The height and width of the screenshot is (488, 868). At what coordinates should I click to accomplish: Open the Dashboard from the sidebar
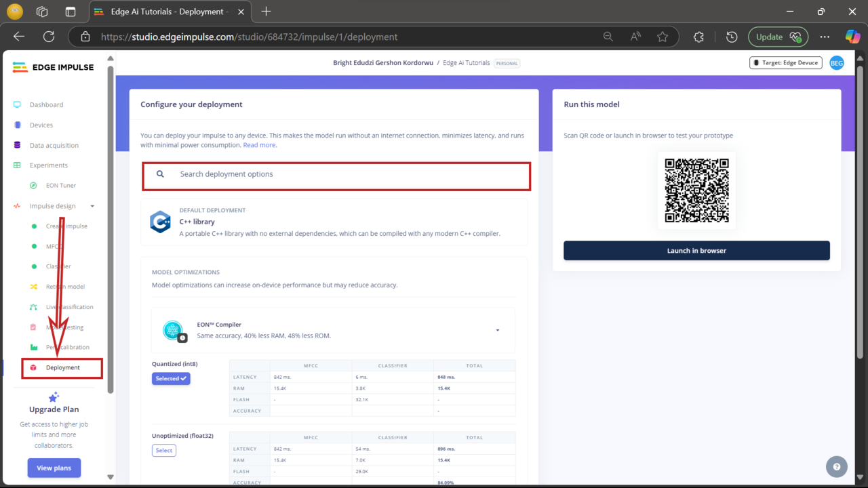pos(46,104)
